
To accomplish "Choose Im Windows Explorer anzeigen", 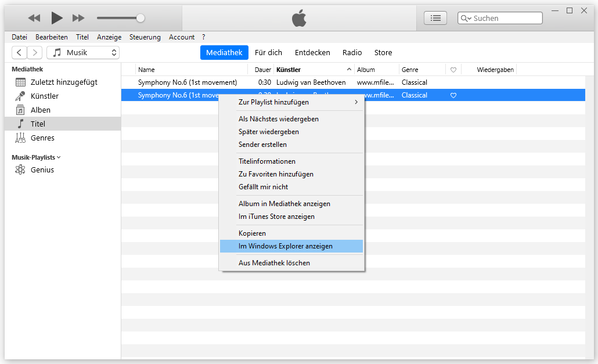I will click(x=291, y=246).
